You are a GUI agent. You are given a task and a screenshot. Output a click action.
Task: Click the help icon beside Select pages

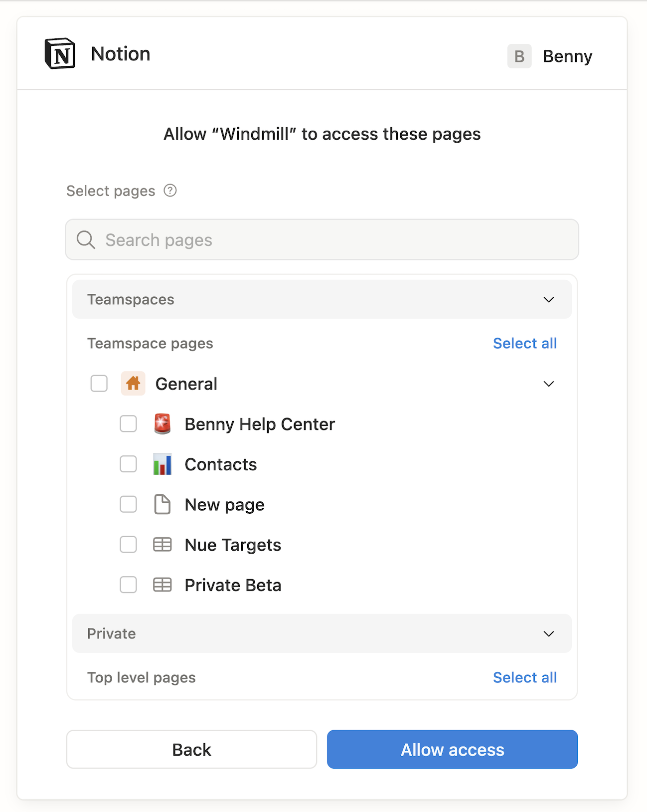(x=170, y=191)
